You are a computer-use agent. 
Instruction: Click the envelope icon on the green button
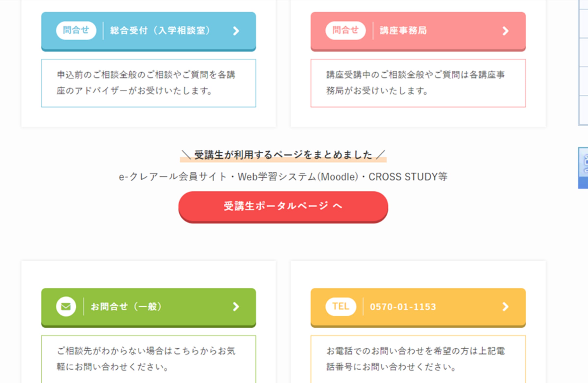pos(66,306)
